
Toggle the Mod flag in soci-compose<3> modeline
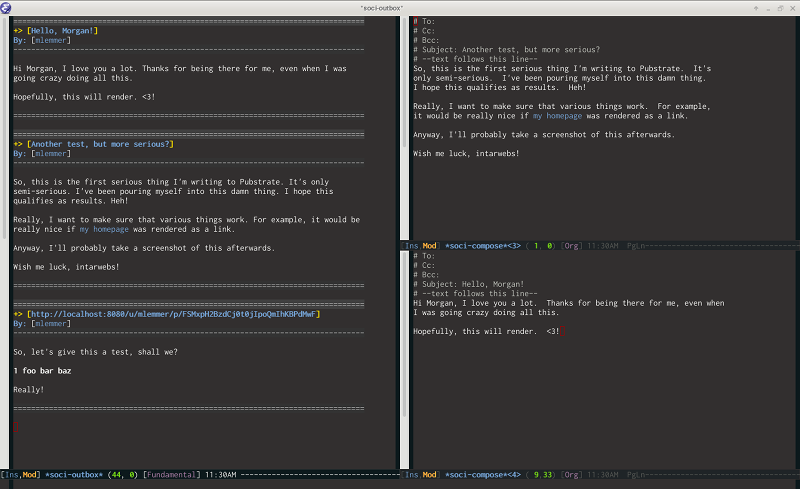430,246
